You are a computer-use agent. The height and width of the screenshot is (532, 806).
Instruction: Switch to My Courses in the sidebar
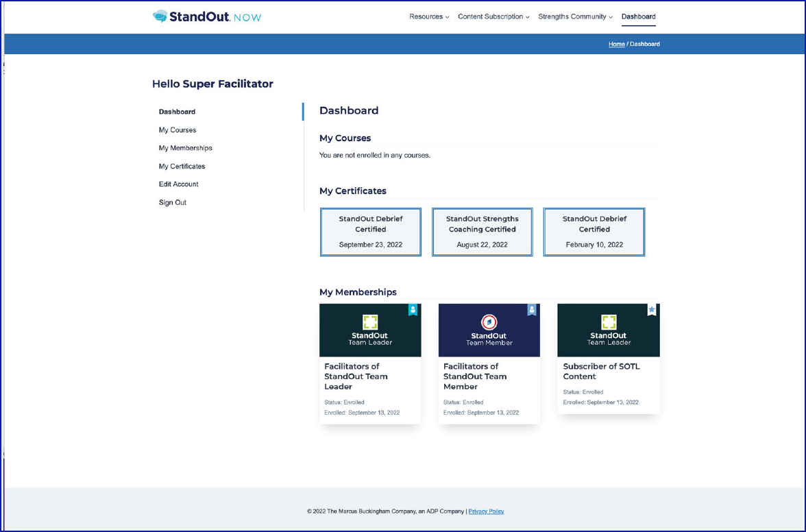coord(178,130)
